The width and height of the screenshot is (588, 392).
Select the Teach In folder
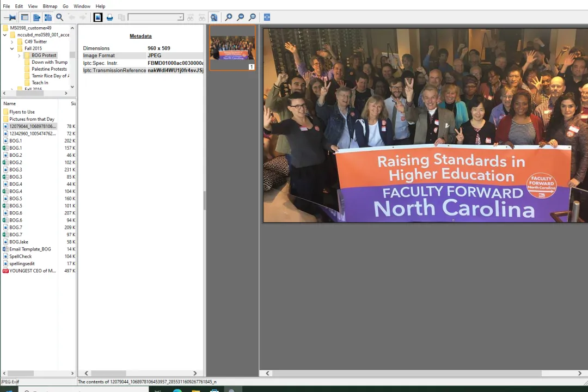pos(40,83)
